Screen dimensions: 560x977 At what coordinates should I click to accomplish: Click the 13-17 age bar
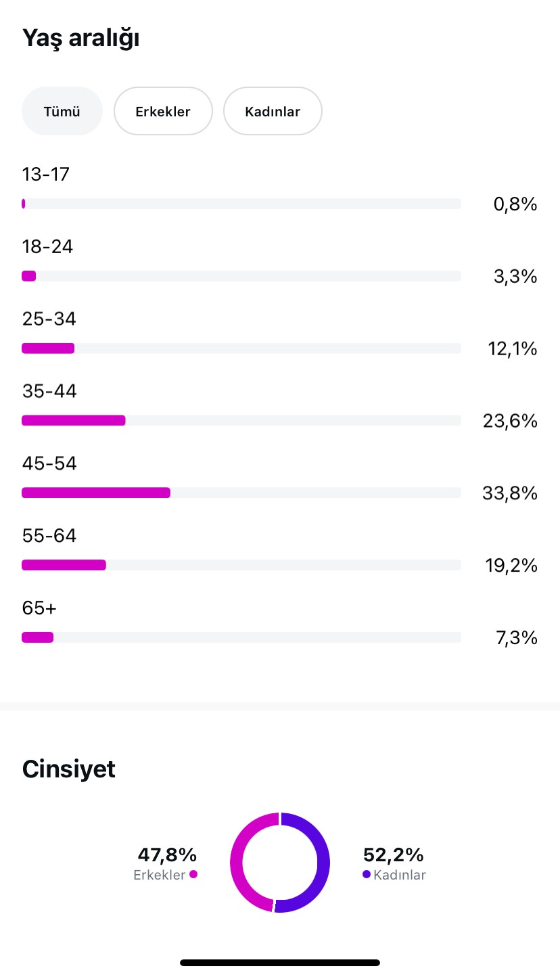[x=241, y=204]
